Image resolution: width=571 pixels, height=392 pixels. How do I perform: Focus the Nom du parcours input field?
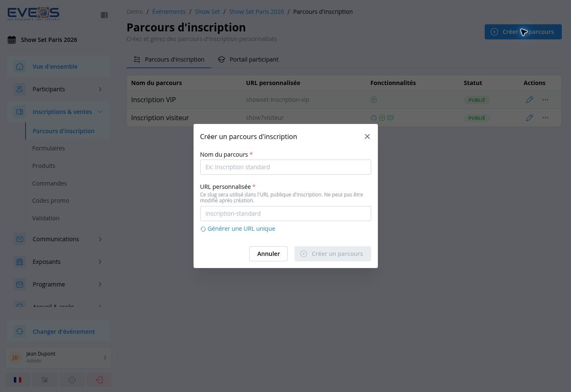coord(286,167)
